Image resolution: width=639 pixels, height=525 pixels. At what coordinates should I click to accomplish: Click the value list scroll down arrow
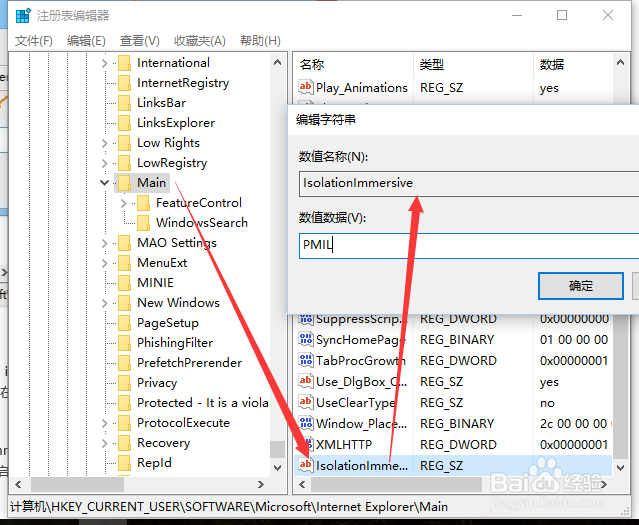[621, 468]
